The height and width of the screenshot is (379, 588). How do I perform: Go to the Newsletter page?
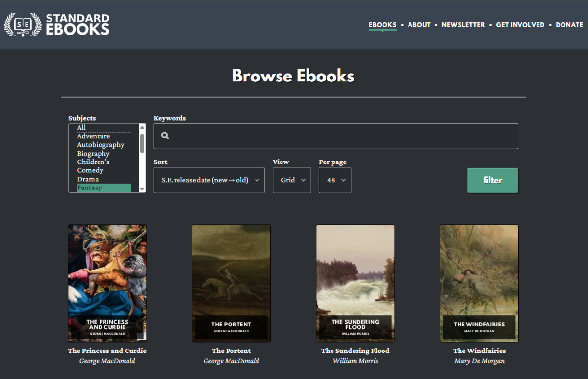(463, 25)
